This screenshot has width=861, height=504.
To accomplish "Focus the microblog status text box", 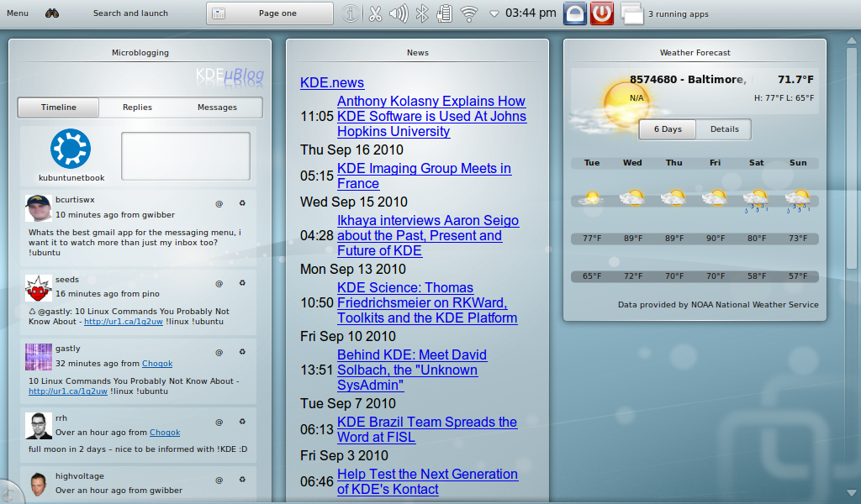I will [x=186, y=155].
